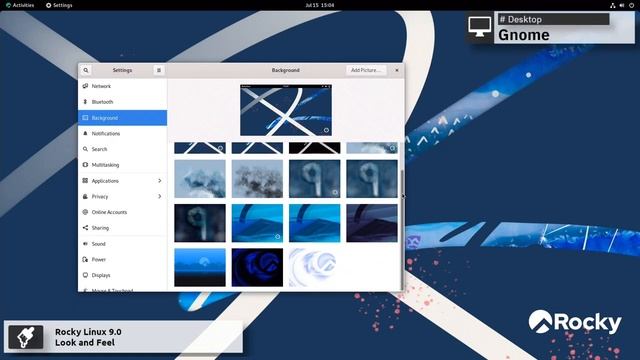Click the Notifications bell icon
This screenshot has width=640, height=360.
[x=85, y=133]
